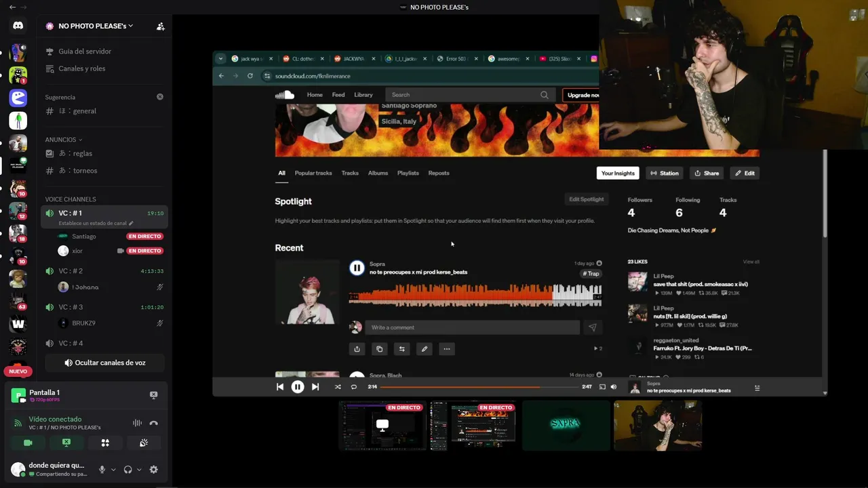This screenshot has height=488, width=868.
Task: Mute the microphone in user panel
Action: click(x=102, y=469)
